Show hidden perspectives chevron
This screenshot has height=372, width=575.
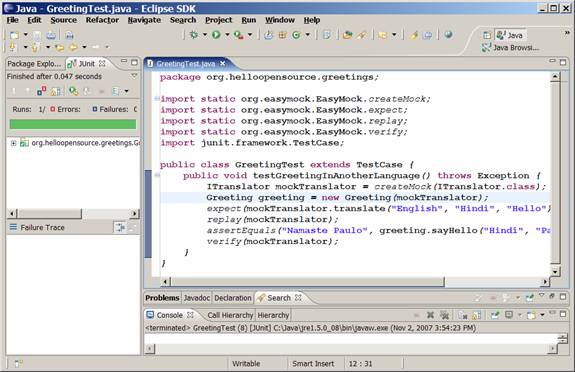[x=567, y=33]
